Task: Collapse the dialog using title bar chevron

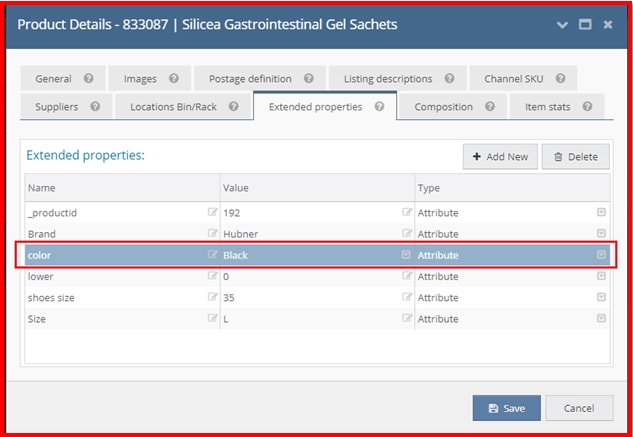Action: (563, 24)
